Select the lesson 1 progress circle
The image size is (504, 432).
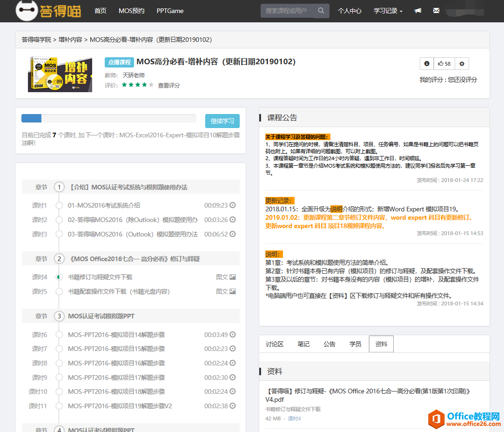59,205
